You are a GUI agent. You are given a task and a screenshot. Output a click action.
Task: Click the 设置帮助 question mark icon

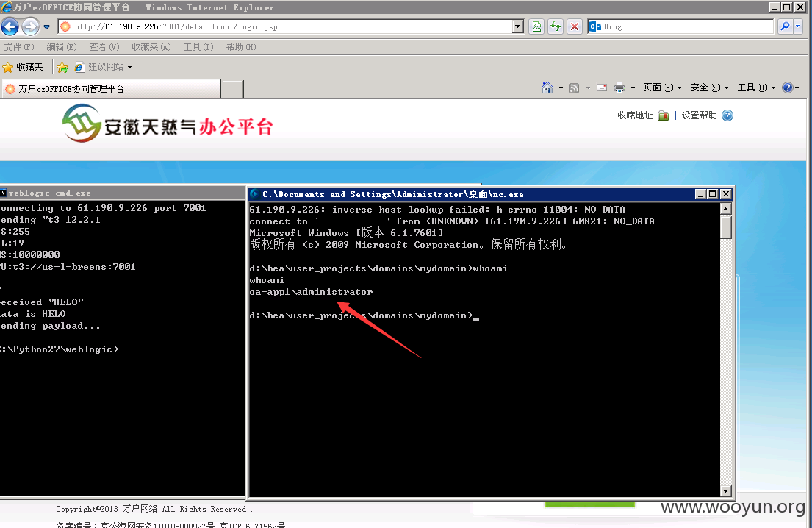click(727, 115)
